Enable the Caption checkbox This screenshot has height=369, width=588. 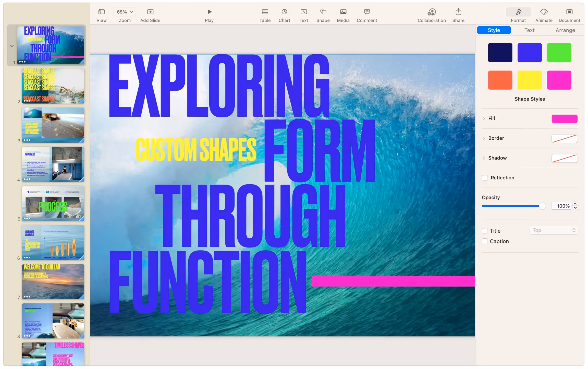coord(485,241)
